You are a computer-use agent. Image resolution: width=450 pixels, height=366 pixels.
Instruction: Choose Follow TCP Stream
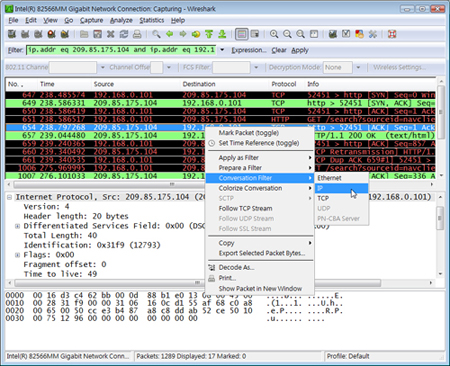click(x=260, y=208)
